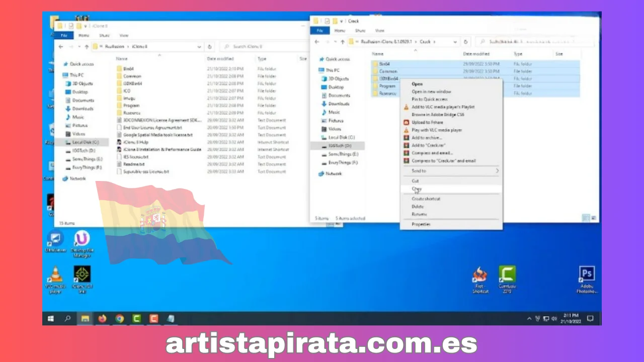Click the taskbar clock showing 2:11 PM

(x=571, y=318)
